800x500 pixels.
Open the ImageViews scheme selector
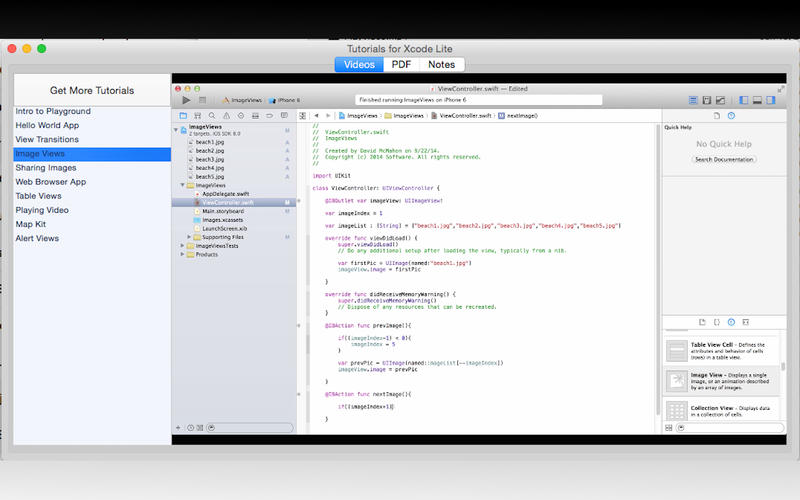tap(242, 101)
